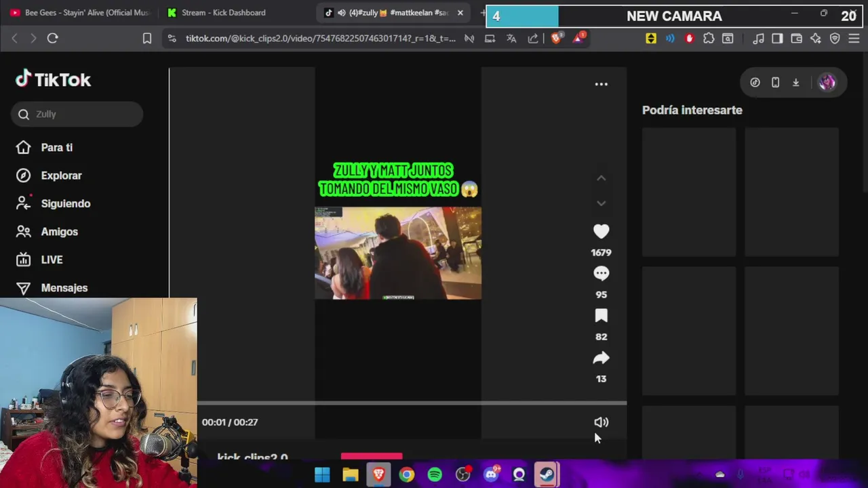Click the TikTok URL address bar
This screenshot has height=488, width=868.
pyautogui.click(x=320, y=39)
